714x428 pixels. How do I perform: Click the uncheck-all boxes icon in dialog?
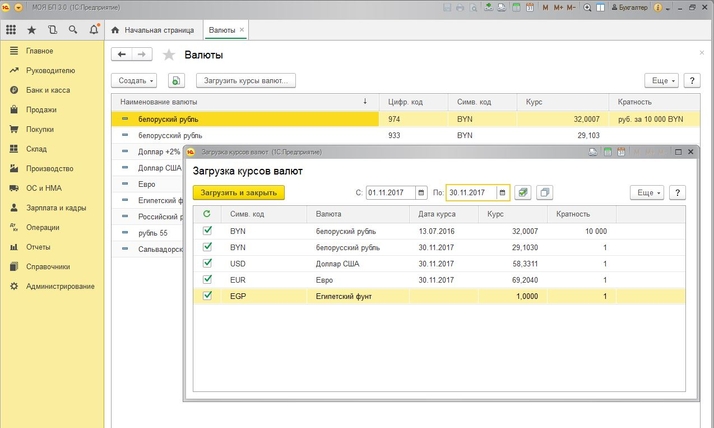coord(545,192)
